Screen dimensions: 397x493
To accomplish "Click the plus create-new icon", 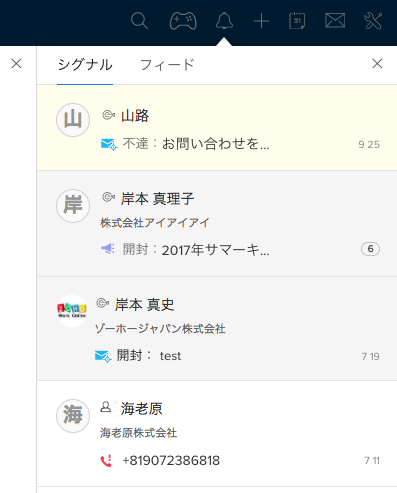I will pyautogui.click(x=261, y=21).
